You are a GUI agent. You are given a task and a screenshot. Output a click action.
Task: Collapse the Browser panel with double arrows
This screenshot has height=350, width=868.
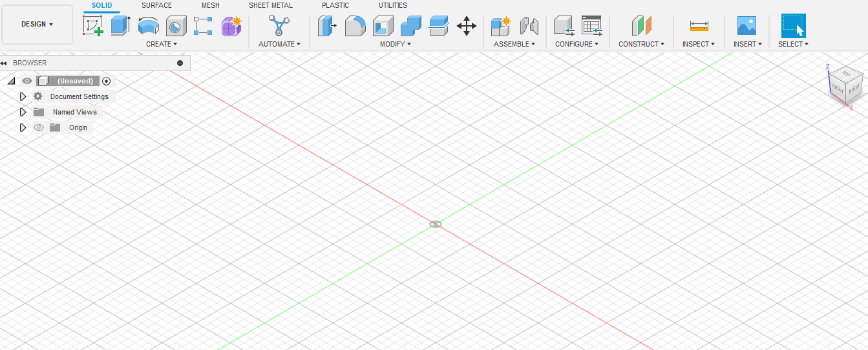tap(4, 63)
